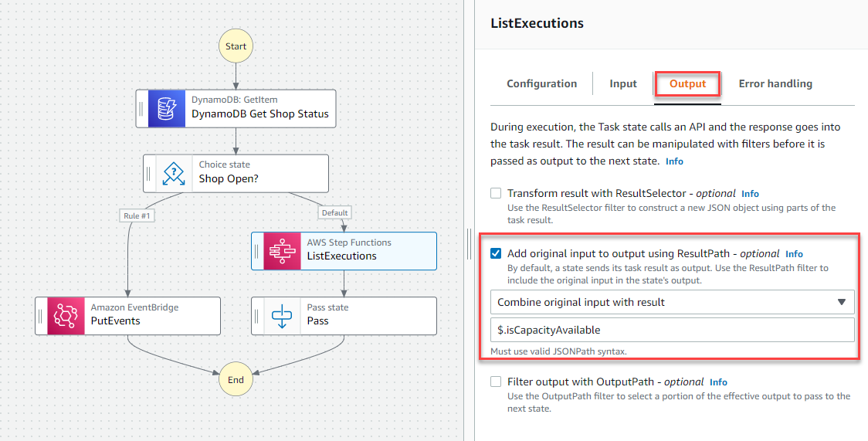Open Info link beside ResultSelector option
The image size is (868, 441).
click(x=750, y=194)
